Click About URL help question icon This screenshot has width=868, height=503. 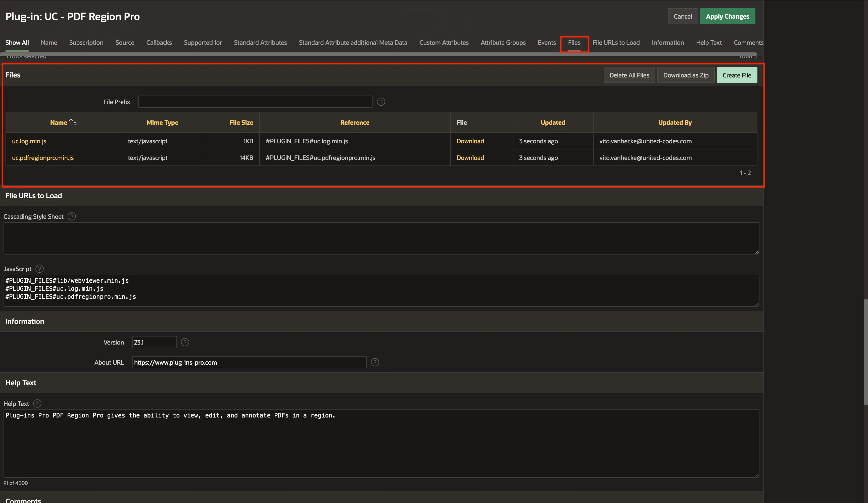coord(375,362)
